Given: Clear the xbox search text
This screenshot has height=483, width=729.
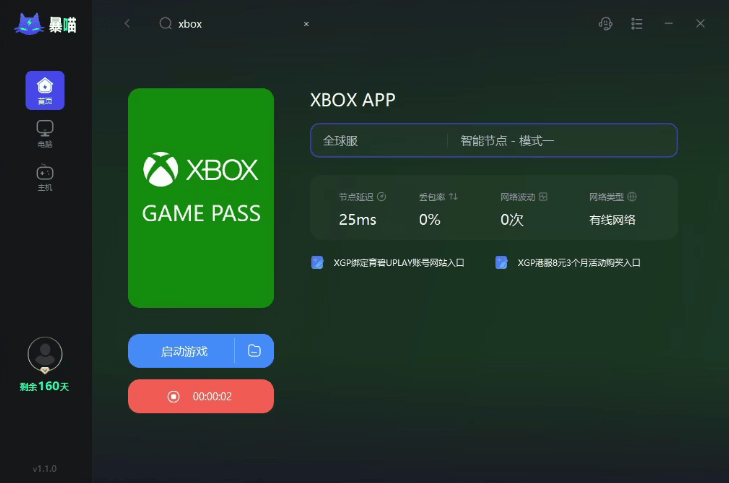Looking at the screenshot, I should (x=306, y=24).
